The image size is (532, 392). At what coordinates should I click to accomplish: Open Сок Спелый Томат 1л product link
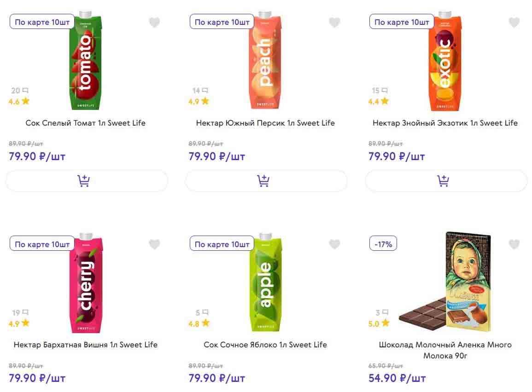pyautogui.click(x=86, y=123)
